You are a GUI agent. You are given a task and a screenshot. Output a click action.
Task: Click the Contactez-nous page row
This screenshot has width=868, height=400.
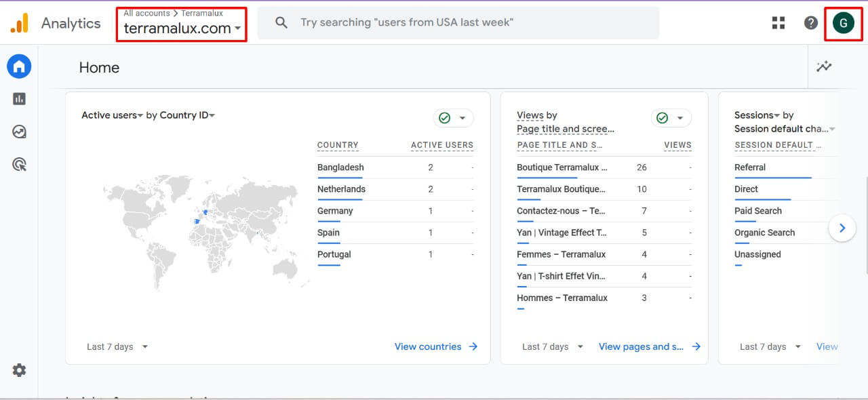click(x=604, y=211)
